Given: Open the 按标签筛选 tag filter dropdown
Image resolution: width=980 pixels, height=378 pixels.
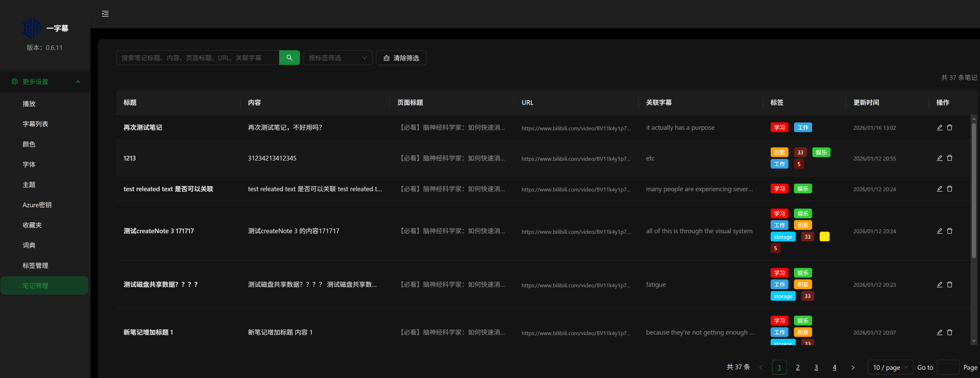Looking at the screenshot, I should tap(338, 58).
